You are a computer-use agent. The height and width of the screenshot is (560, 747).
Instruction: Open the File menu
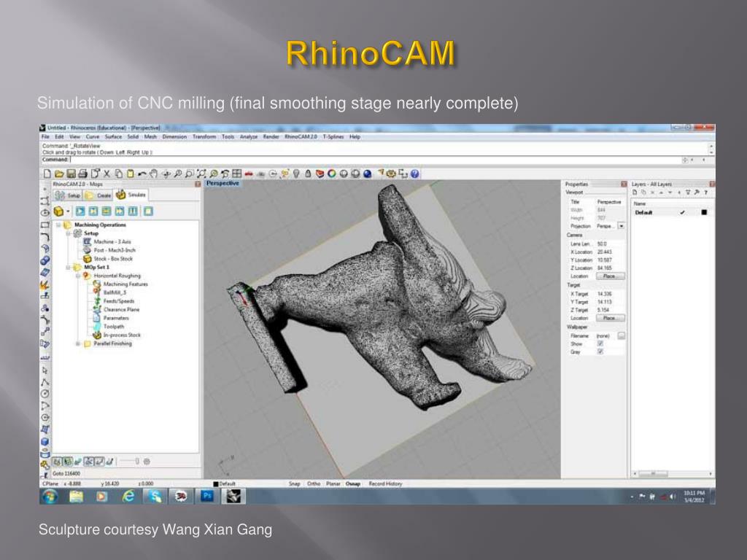pyautogui.click(x=45, y=136)
